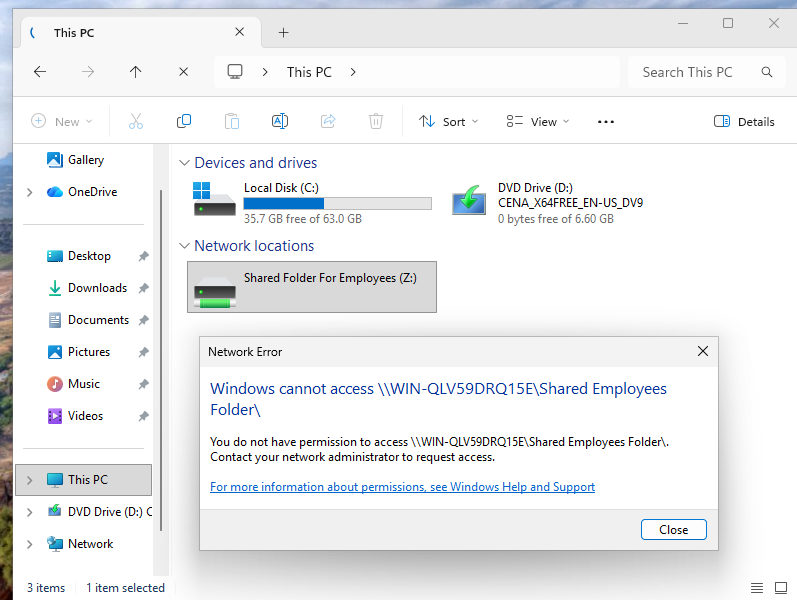797x600 pixels.
Task: Switch to details list view in status bar
Action: click(x=757, y=588)
